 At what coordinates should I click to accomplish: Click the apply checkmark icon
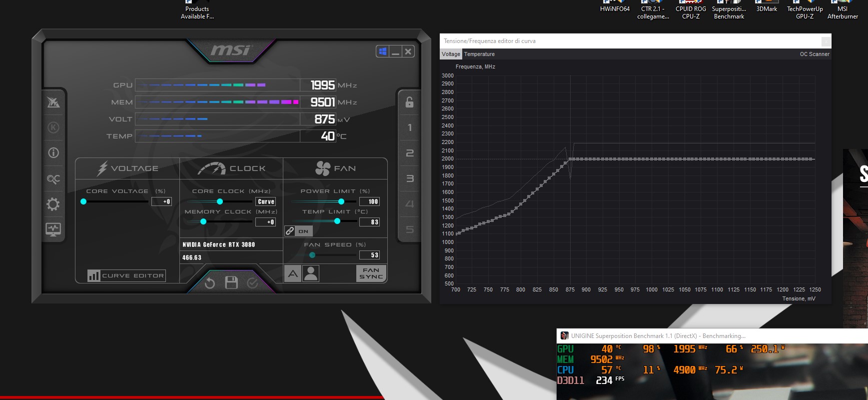pyautogui.click(x=253, y=283)
